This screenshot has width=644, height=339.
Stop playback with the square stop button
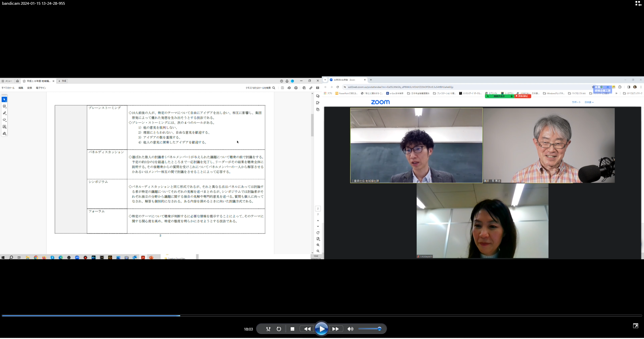(292, 329)
